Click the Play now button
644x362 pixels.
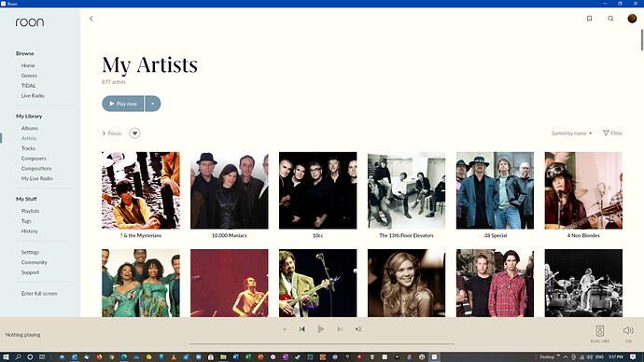123,104
